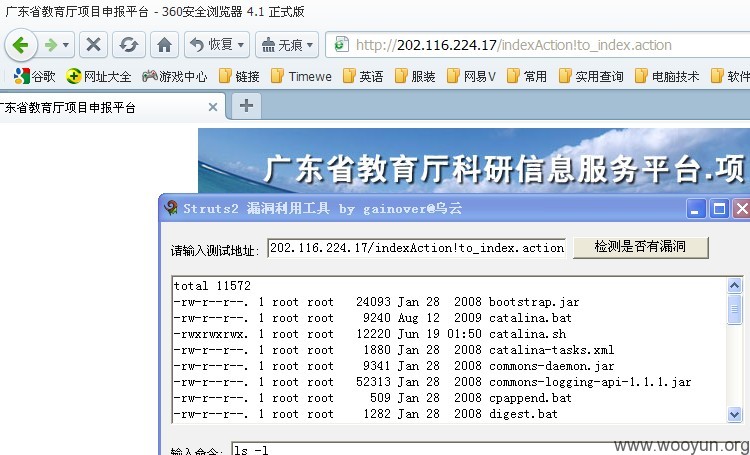This screenshot has width=750, height=455.
Task: Click output scrollbar down arrow
Action: click(734, 414)
